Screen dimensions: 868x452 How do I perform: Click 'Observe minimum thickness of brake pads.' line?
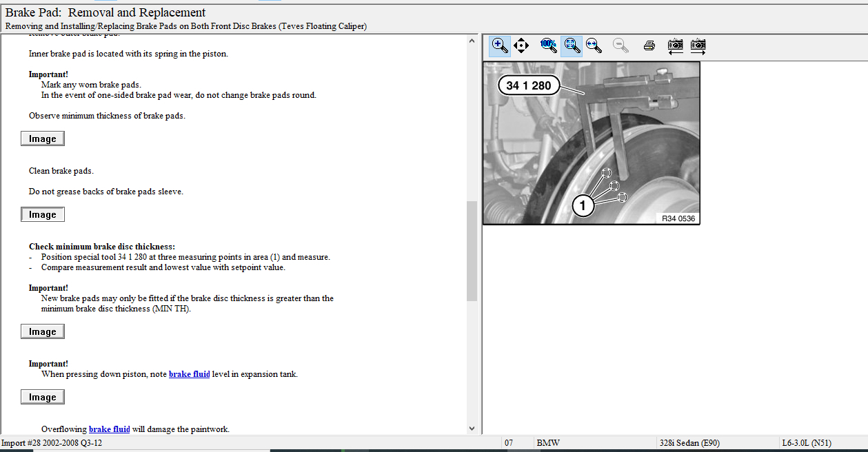click(x=107, y=116)
